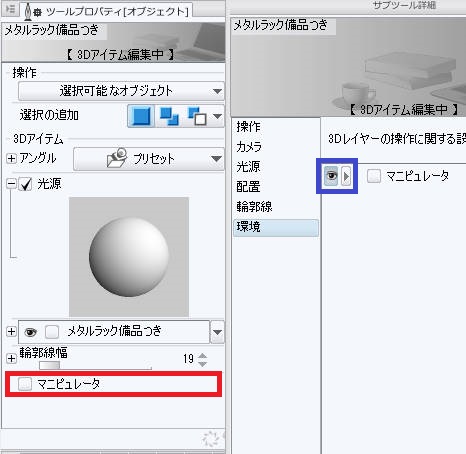This screenshot has height=454, width=466.
Task: Select the カメラ category
Action: pos(249,147)
